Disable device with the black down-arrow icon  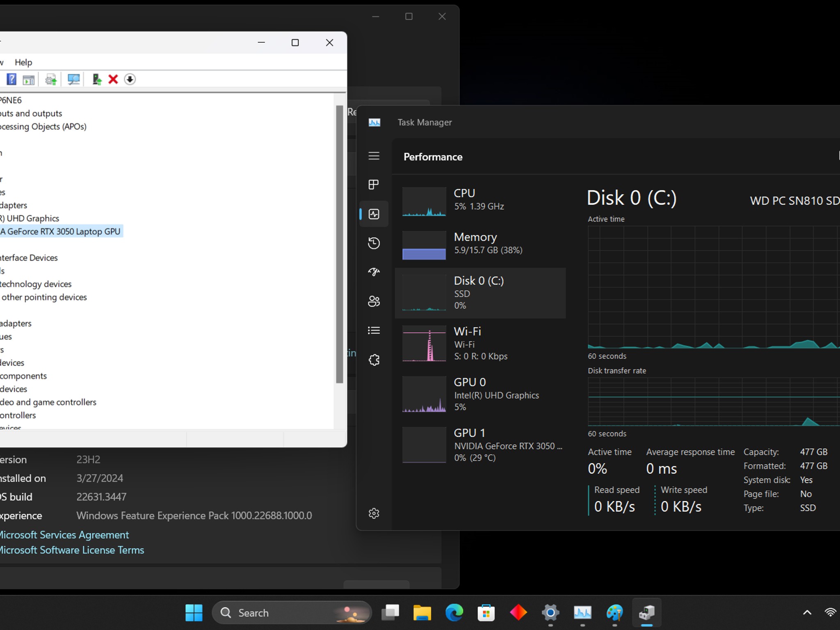[130, 79]
